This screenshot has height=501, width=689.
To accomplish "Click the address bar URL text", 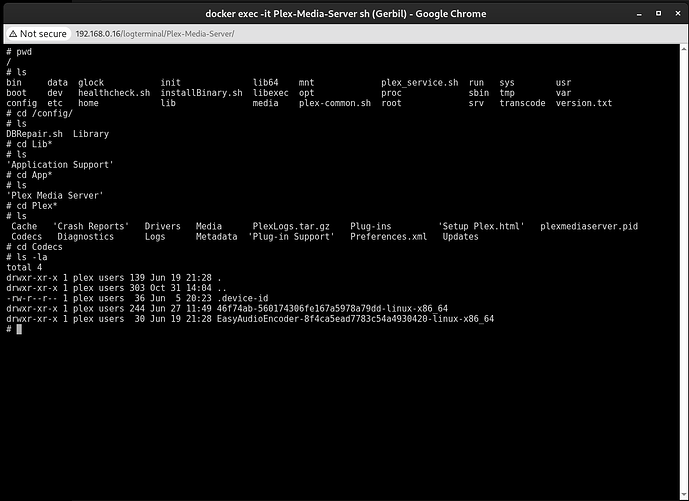I will [x=155, y=34].
